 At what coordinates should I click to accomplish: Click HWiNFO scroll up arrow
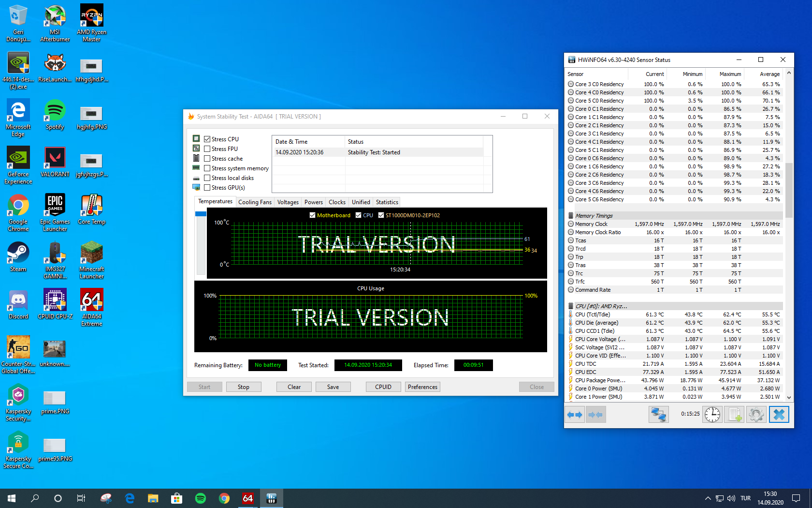[x=789, y=73]
